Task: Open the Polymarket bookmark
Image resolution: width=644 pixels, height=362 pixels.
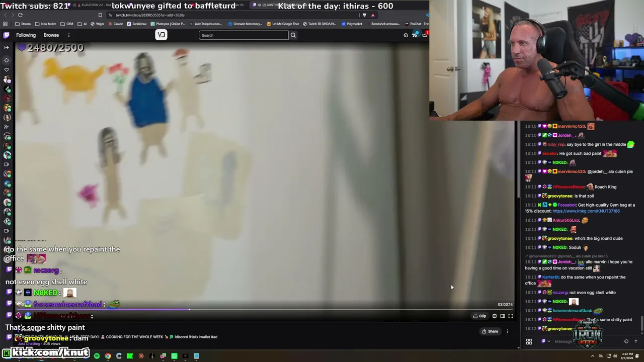Action: click(x=352, y=24)
